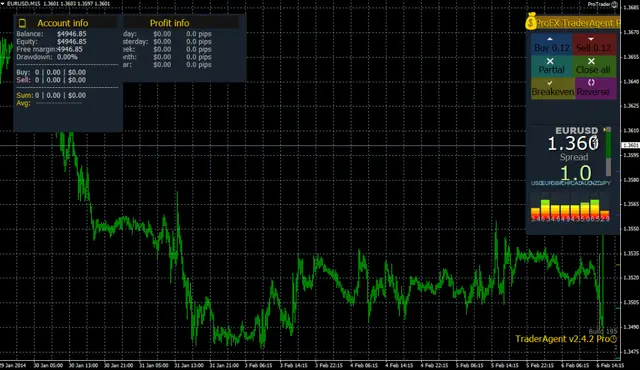Click the Breakeven button
Screen dimensions: 640x370
[553, 88]
